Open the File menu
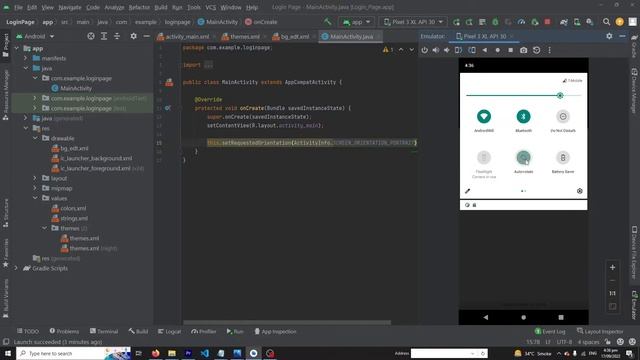The image size is (640, 360). pyautogui.click(x=18, y=7)
